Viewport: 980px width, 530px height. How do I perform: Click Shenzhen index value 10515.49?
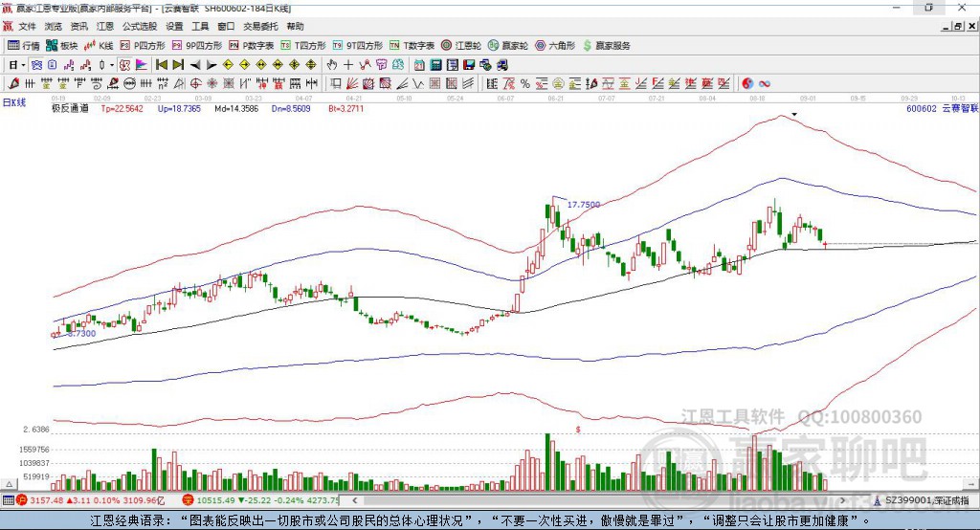point(215,500)
